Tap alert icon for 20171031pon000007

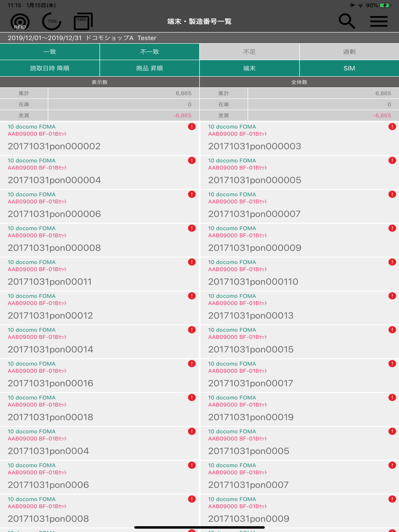tap(392, 194)
